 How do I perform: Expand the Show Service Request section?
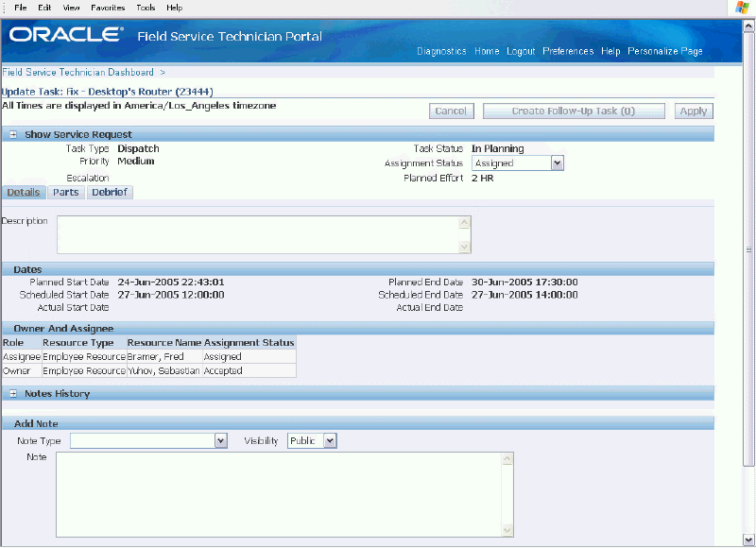coord(13,134)
